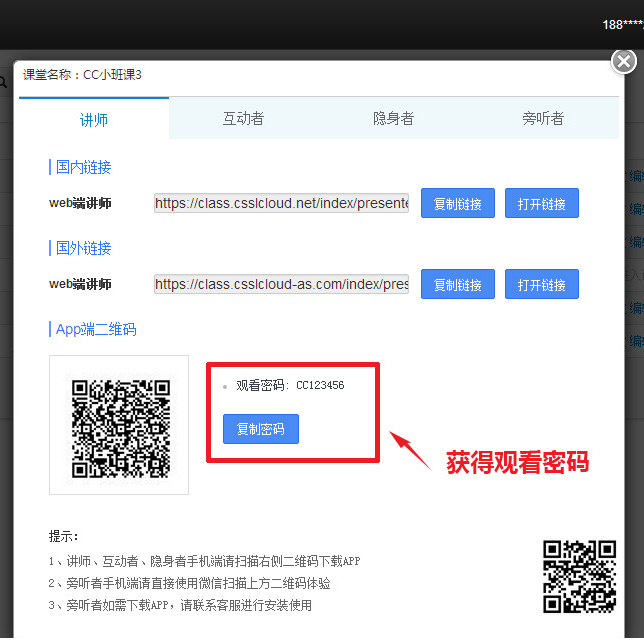The height and width of the screenshot is (643, 644).
Task: Click the App端二维码 section heading
Action: tap(95, 329)
